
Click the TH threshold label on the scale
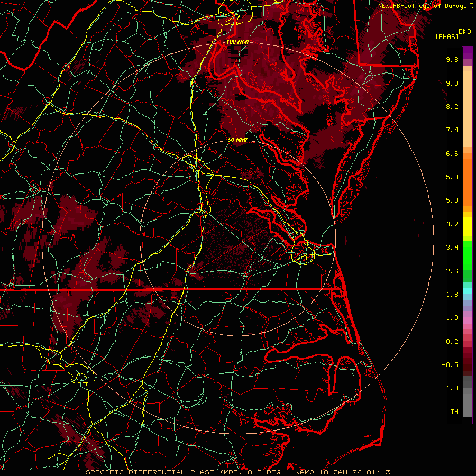[454, 412]
